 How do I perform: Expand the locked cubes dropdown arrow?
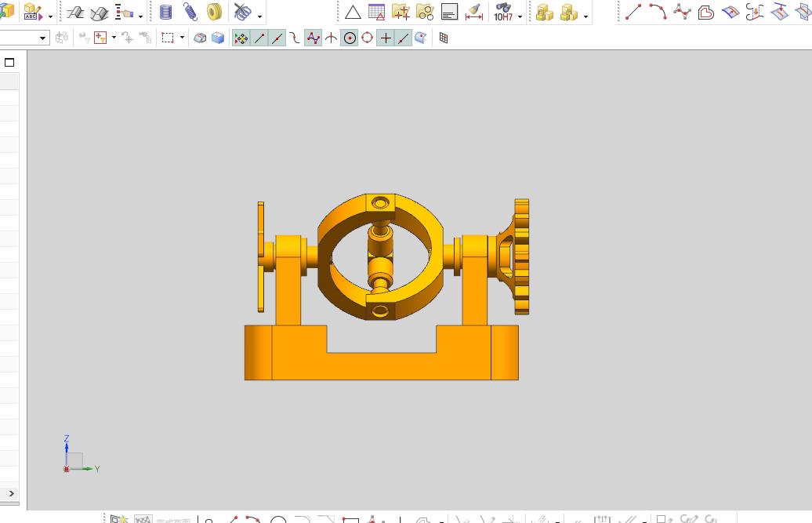point(585,16)
